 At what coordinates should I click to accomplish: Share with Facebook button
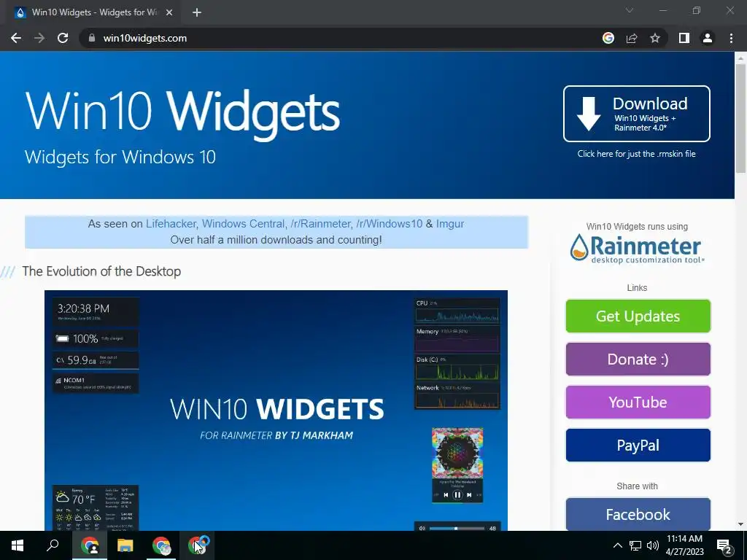pyautogui.click(x=638, y=514)
